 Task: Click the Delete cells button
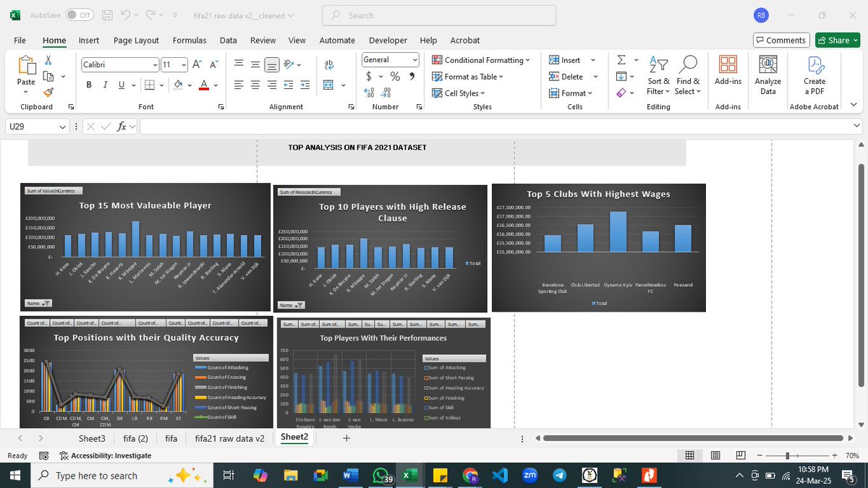pos(566,77)
